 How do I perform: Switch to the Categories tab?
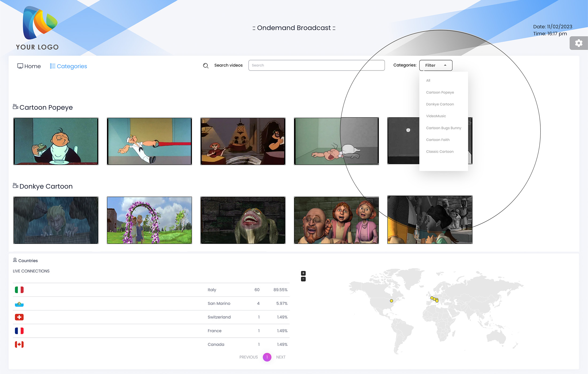pos(68,66)
